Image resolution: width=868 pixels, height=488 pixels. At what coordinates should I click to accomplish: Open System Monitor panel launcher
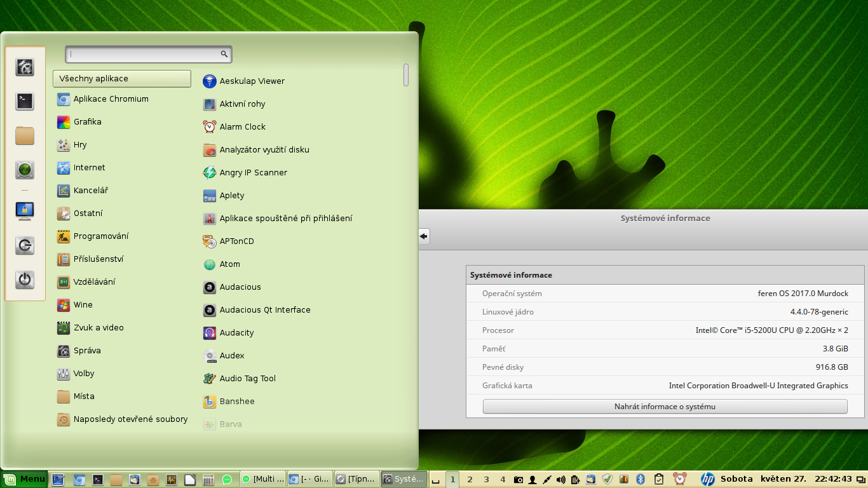(x=172, y=480)
